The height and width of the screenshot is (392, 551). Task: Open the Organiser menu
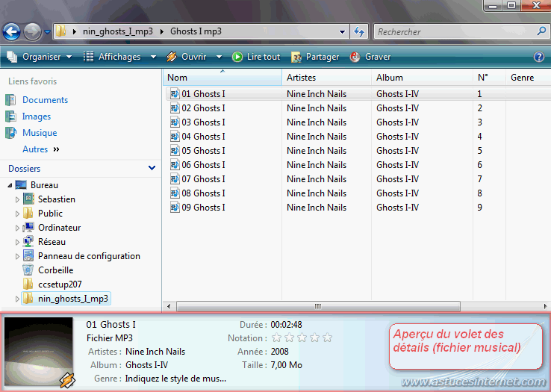[x=40, y=57]
